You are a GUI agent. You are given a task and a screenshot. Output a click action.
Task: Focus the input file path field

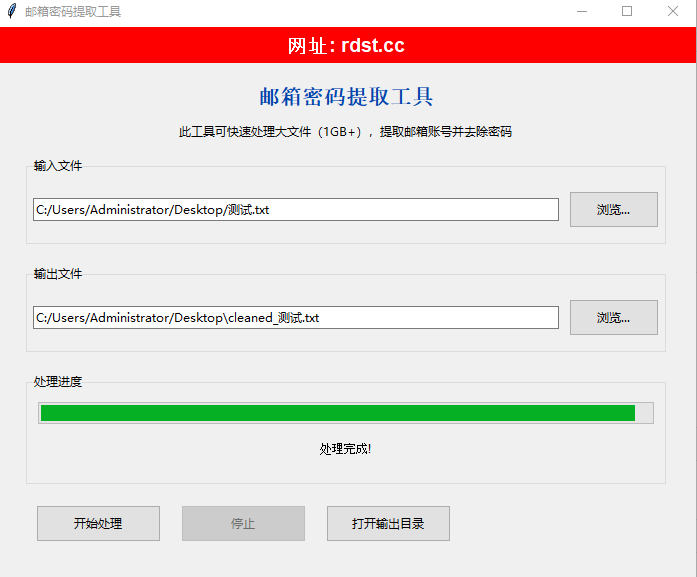coord(295,210)
